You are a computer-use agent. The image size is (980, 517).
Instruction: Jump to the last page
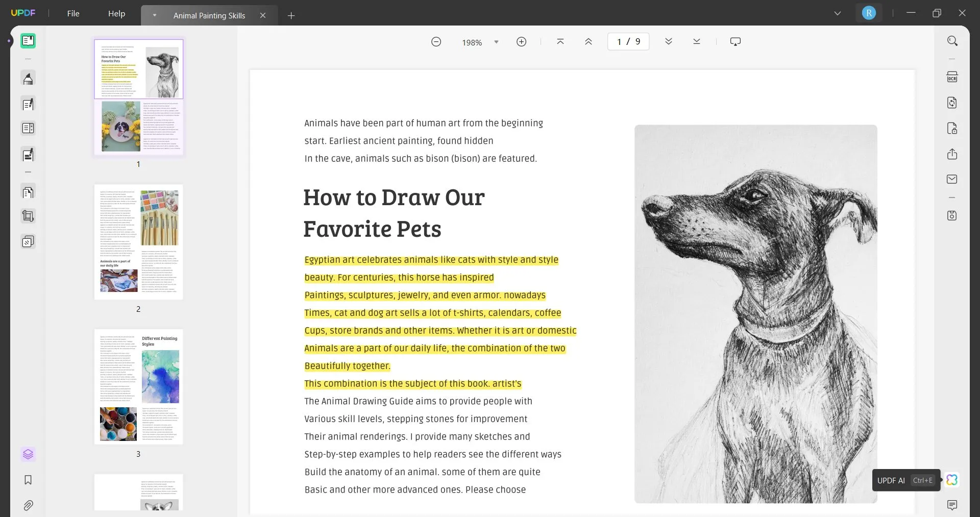(x=696, y=42)
